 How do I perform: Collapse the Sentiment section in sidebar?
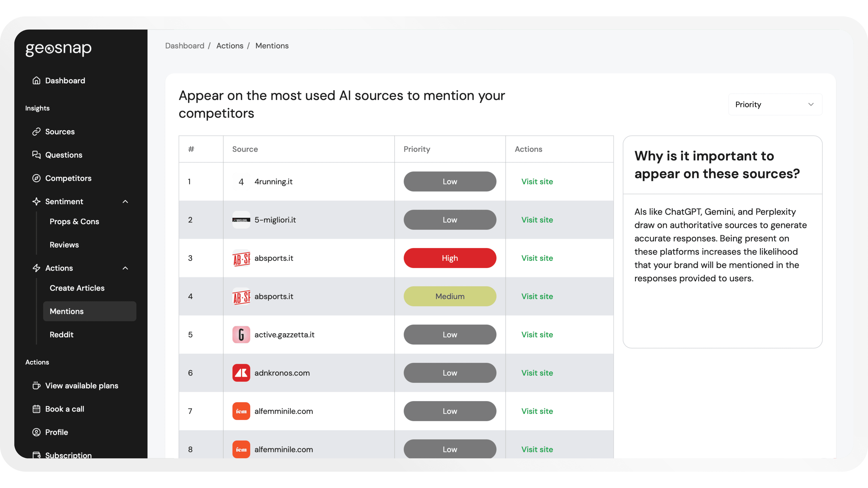coord(125,201)
